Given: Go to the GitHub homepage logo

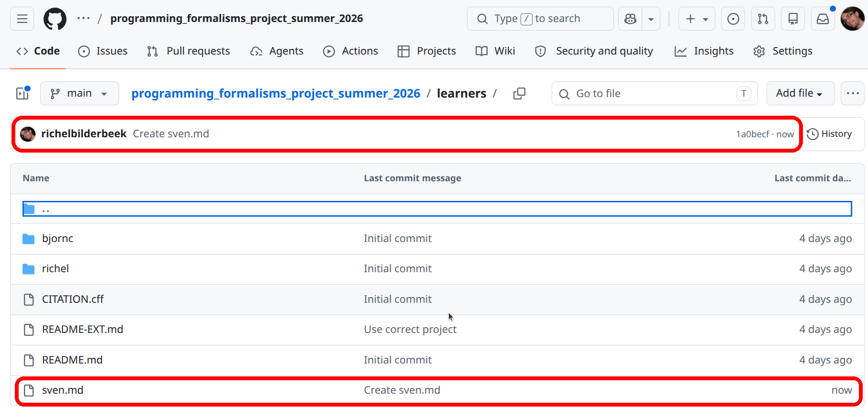Looking at the screenshot, I should (x=55, y=19).
